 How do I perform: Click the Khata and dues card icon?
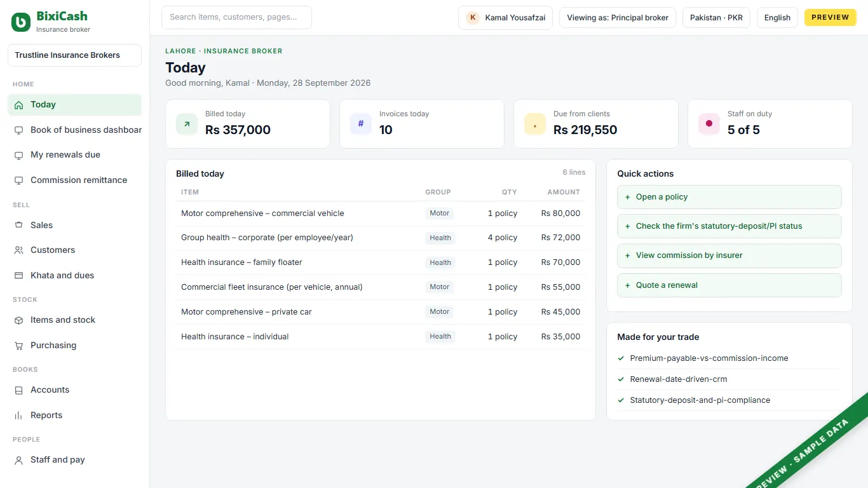(x=18, y=276)
